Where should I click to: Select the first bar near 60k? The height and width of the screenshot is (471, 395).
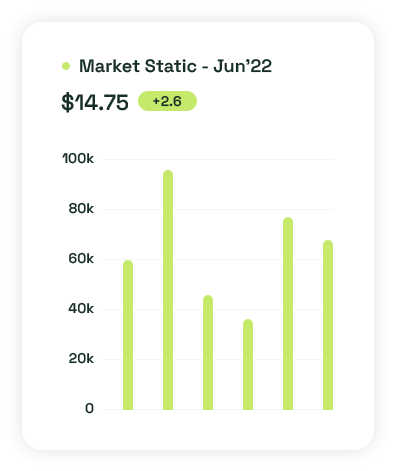pyautogui.click(x=128, y=335)
